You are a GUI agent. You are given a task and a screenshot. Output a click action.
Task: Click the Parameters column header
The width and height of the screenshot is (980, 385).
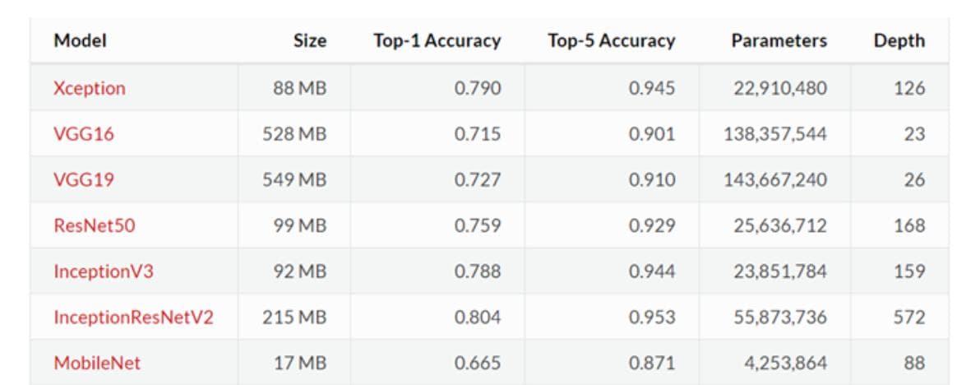[x=779, y=40]
